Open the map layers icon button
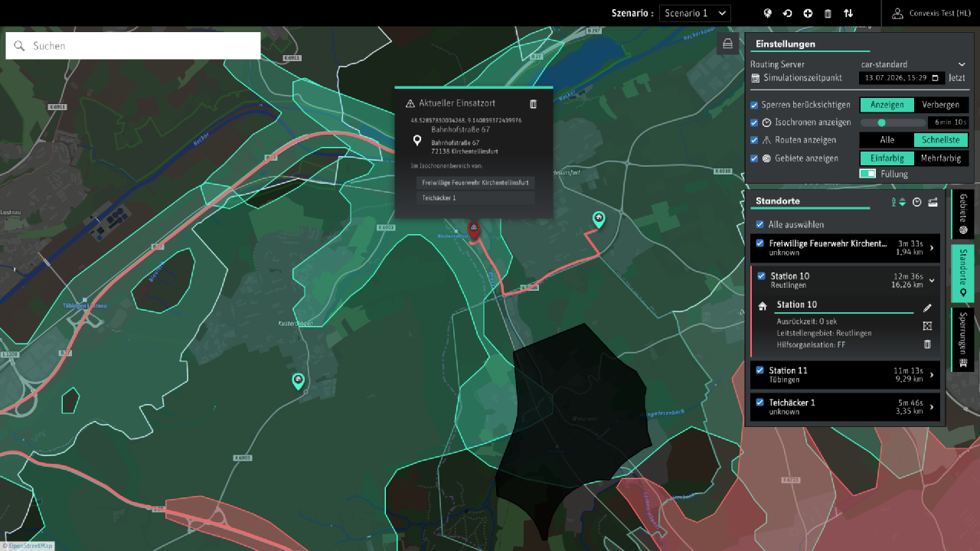 coord(728,44)
